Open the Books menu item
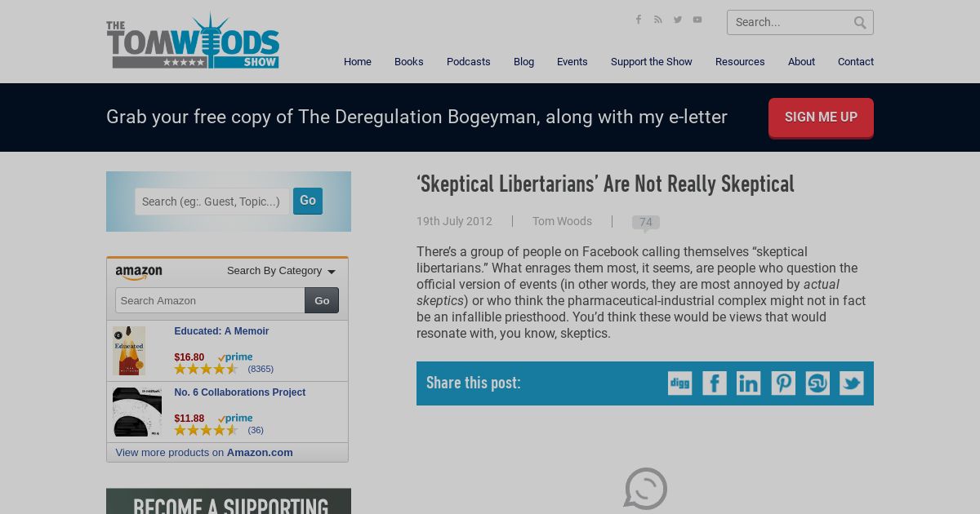This screenshot has height=514, width=980. coord(409,62)
